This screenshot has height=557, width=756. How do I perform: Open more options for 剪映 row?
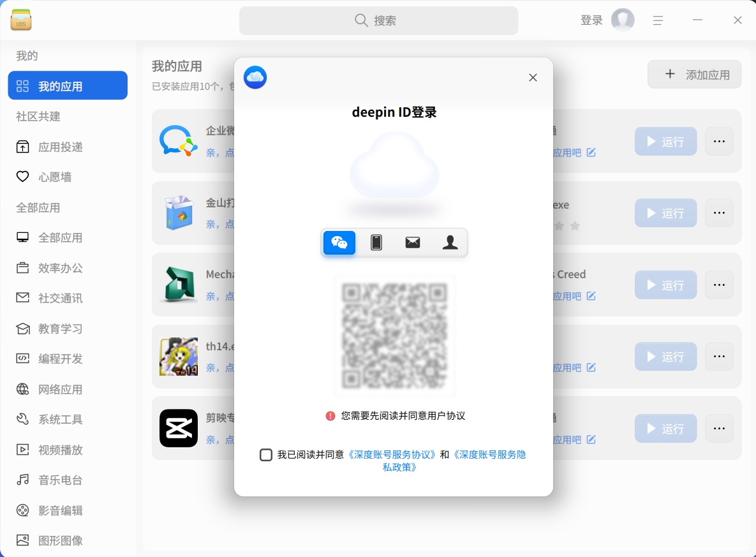(x=719, y=428)
